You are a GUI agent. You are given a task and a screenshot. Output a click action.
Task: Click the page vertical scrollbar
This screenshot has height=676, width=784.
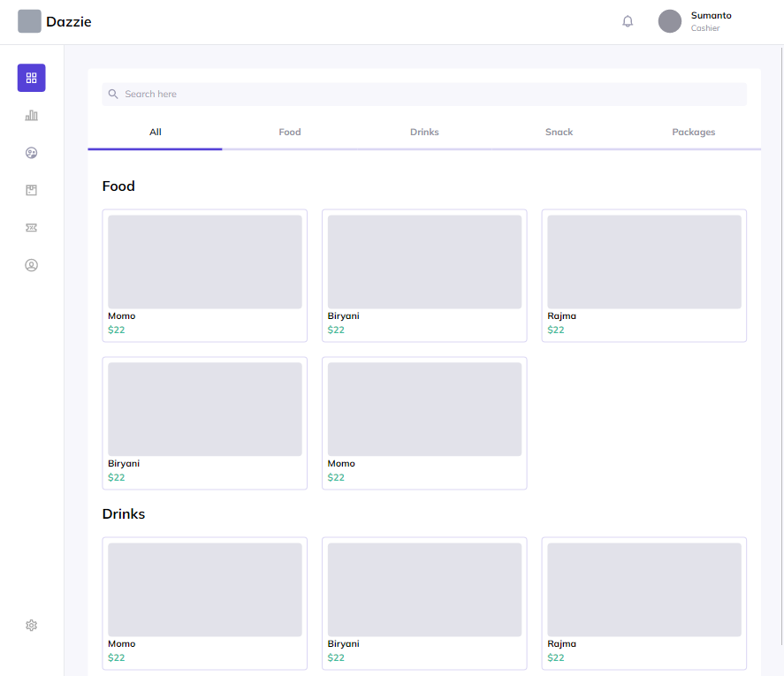point(782,345)
